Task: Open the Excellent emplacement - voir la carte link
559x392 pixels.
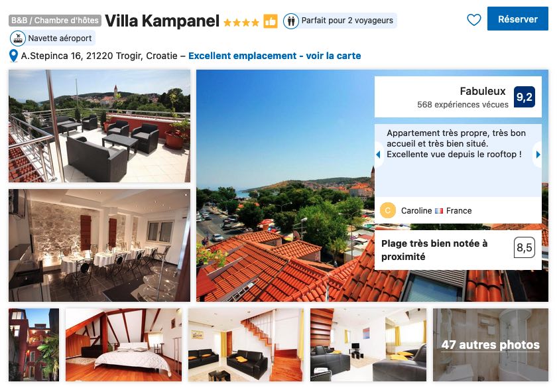Action: (x=275, y=56)
